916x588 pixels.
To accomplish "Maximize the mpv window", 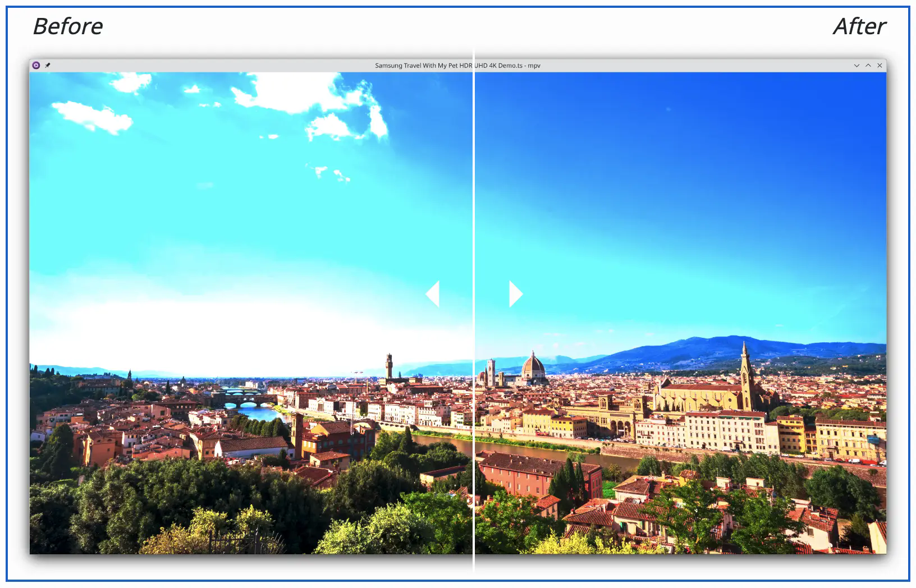I will 868,66.
